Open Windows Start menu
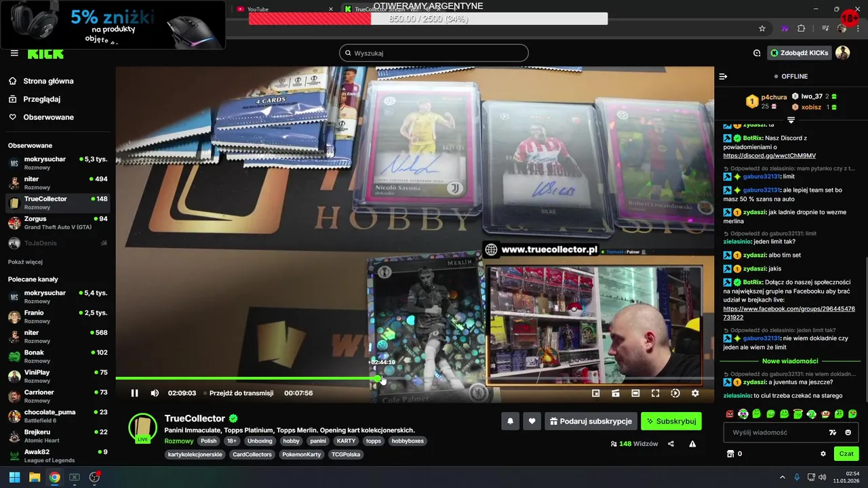868x488 pixels. point(14,477)
